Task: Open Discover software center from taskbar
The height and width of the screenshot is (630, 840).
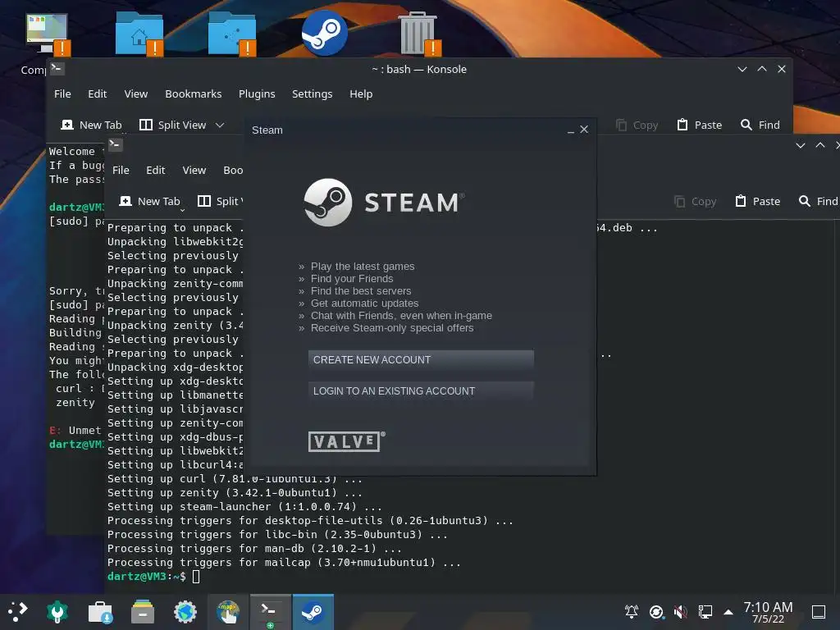Action: point(100,611)
